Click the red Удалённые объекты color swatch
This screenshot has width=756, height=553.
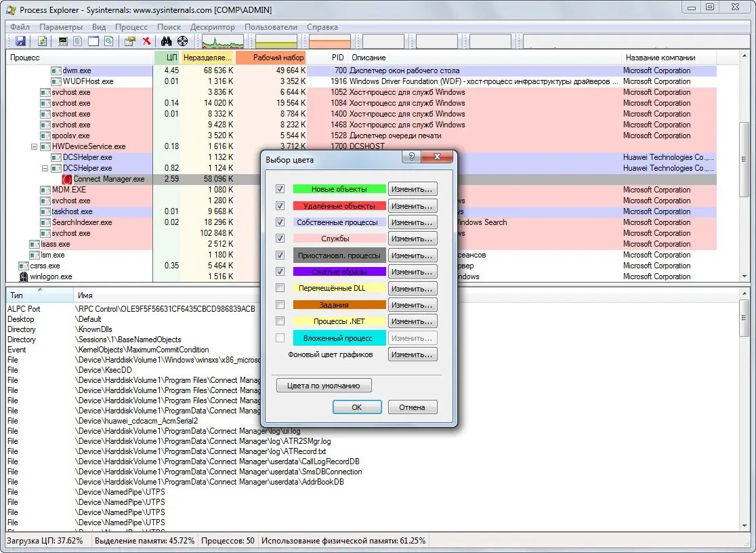[339, 206]
